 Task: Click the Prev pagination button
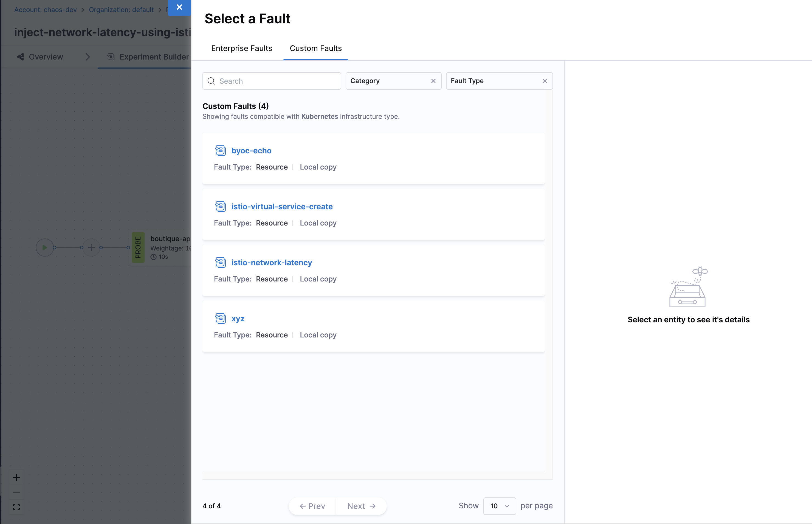(312, 506)
